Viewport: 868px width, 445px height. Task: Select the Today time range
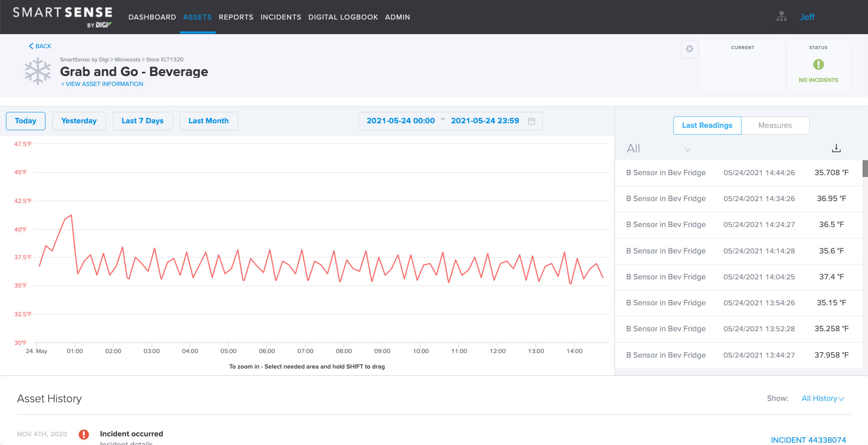click(x=25, y=121)
